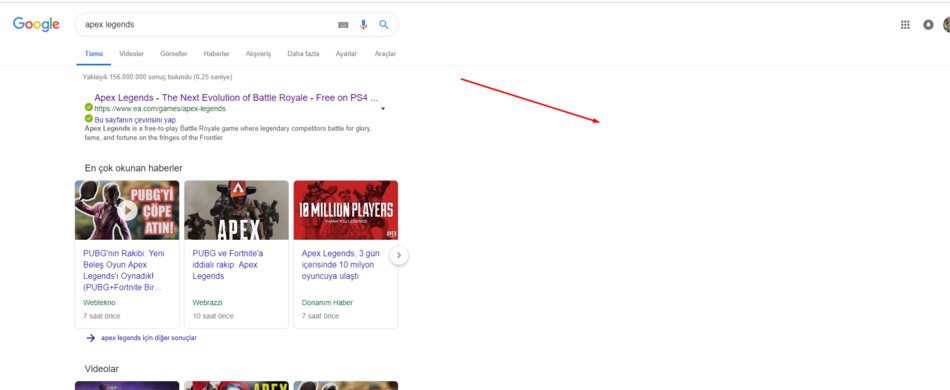Open PUBG ve Fortnite'a iddialı rakip article
The width and height of the screenshot is (950, 390).
tap(228, 265)
